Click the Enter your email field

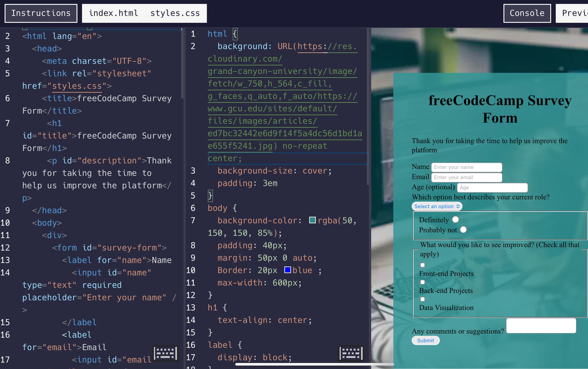click(x=466, y=177)
